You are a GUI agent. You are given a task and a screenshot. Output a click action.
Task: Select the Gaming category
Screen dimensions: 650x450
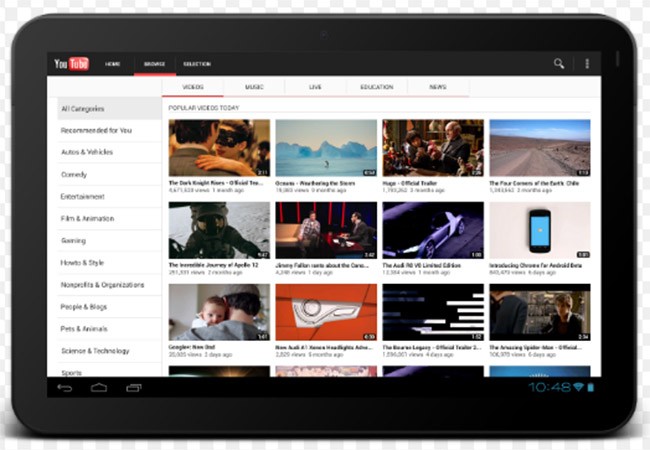click(x=109, y=240)
